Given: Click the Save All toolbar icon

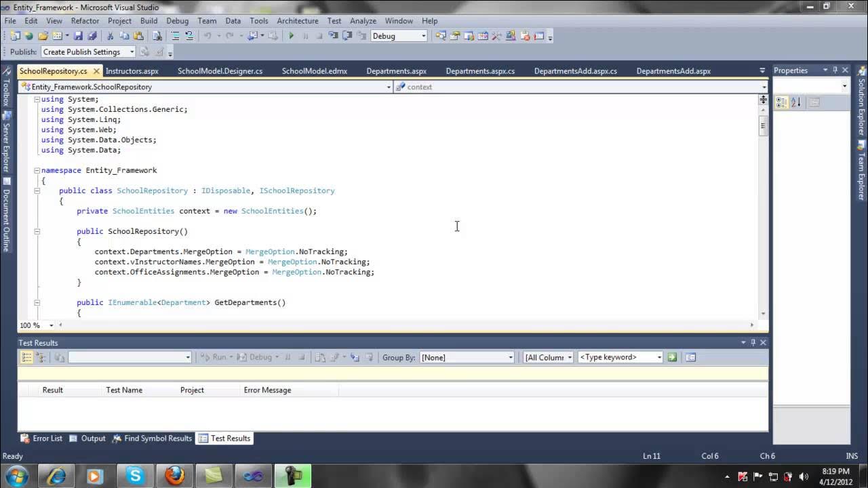Looking at the screenshot, I should click(92, 36).
